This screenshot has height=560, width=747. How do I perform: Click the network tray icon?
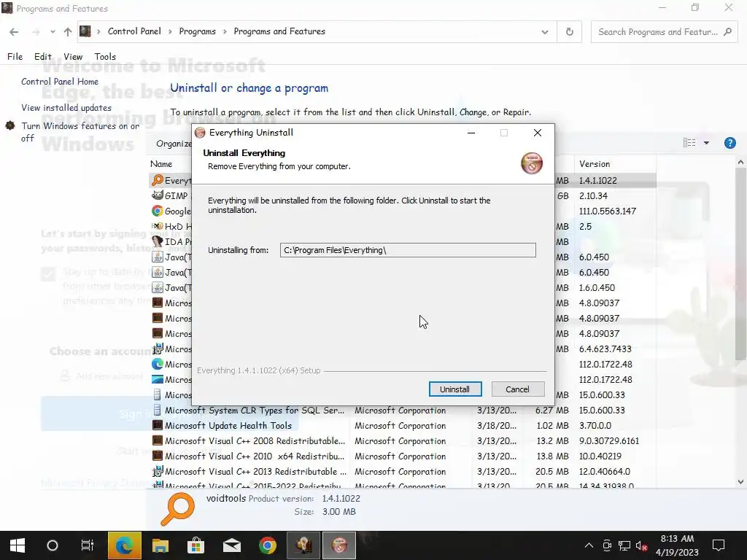click(x=624, y=545)
